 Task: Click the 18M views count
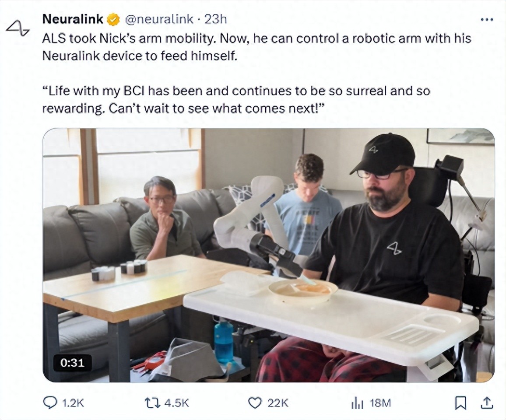click(380, 403)
